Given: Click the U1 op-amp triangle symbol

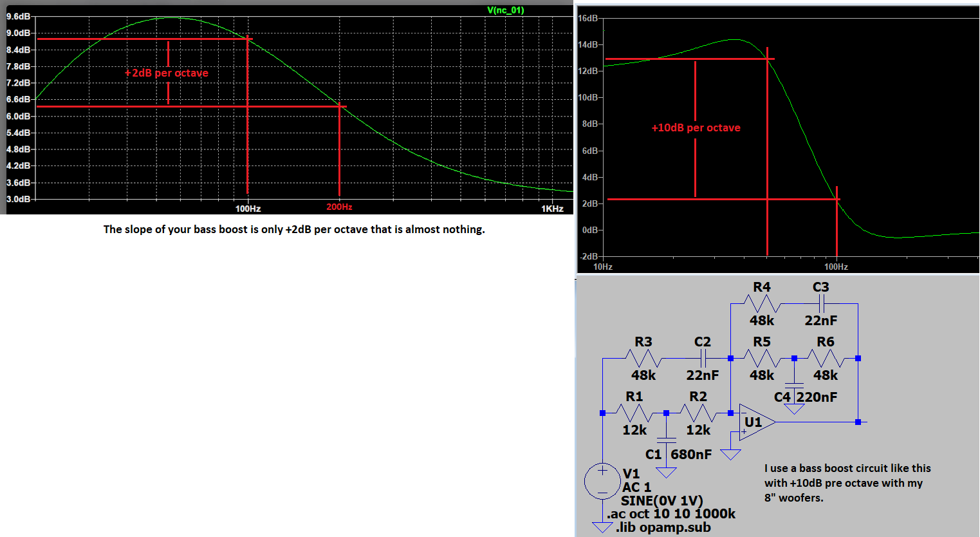Looking at the screenshot, I should 757,422.
